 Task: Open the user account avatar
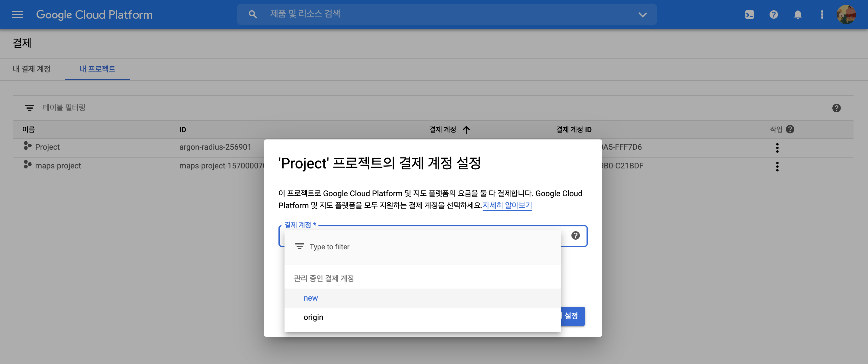[846, 14]
